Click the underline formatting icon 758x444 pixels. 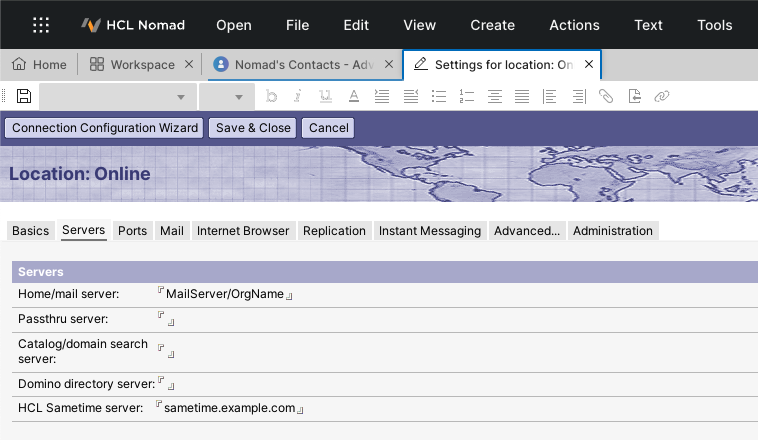coord(325,96)
